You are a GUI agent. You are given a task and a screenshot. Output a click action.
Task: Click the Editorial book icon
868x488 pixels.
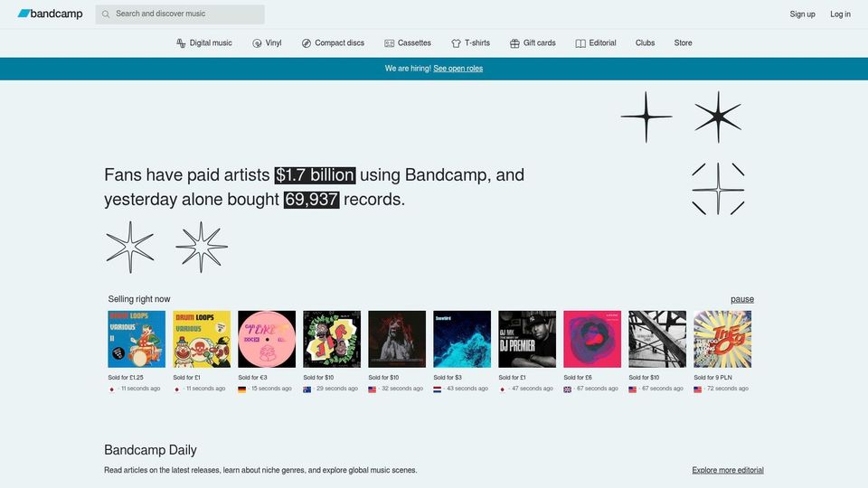coord(580,43)
